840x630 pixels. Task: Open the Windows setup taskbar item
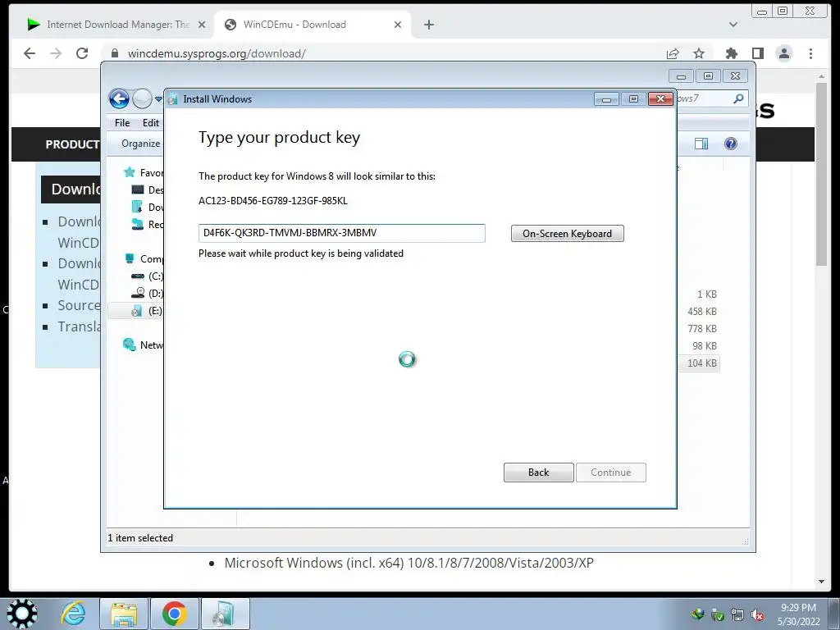(x=225, y=614)
